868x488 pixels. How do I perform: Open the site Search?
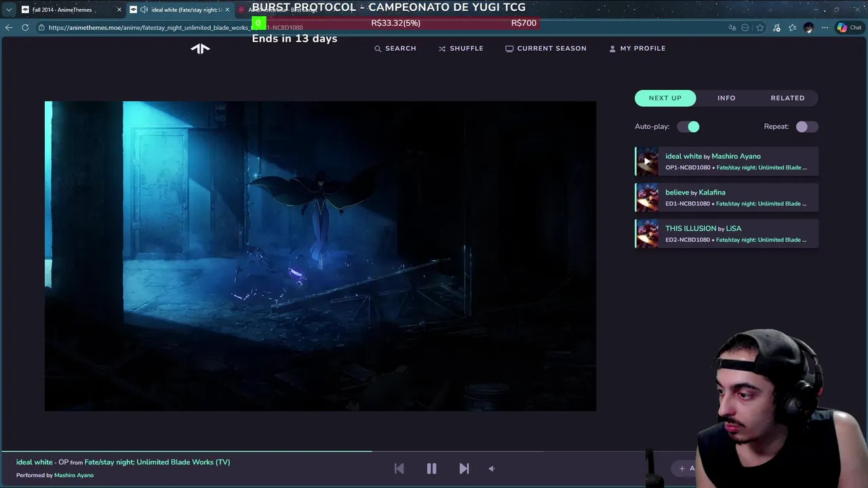click(x=395, y=48)
